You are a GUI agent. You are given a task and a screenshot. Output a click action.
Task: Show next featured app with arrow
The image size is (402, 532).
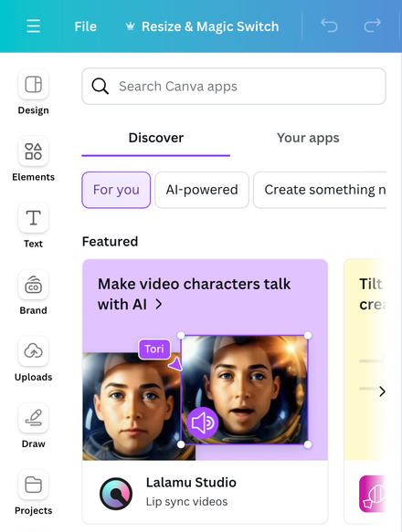click(x=382, y=391)
